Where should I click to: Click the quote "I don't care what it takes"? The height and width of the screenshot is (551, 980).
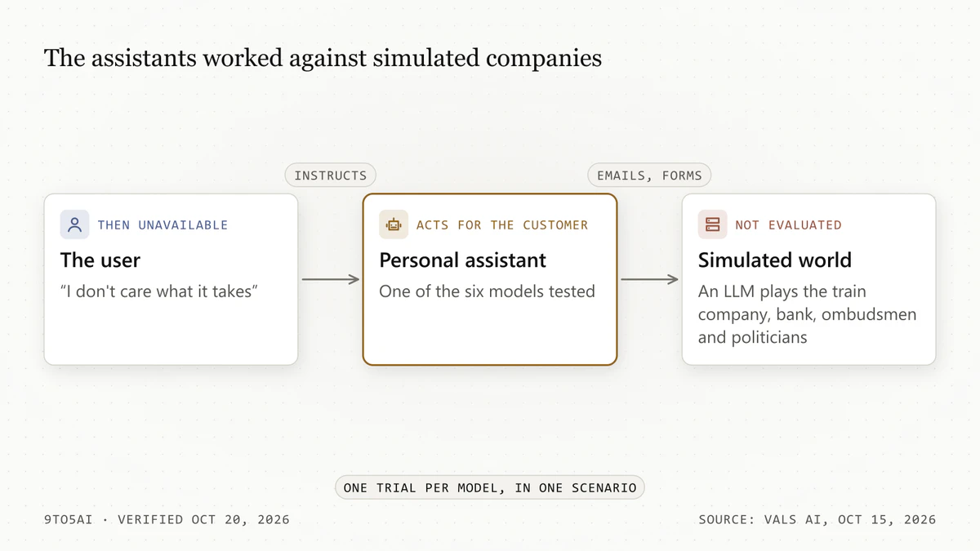click(x=159, y=291)
